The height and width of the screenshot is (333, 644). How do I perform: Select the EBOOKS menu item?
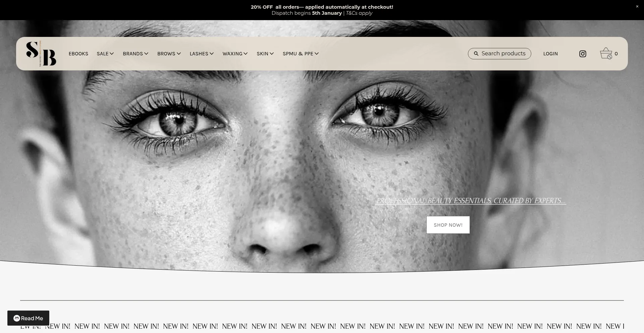pyautogui.click(x=78, y=54)
